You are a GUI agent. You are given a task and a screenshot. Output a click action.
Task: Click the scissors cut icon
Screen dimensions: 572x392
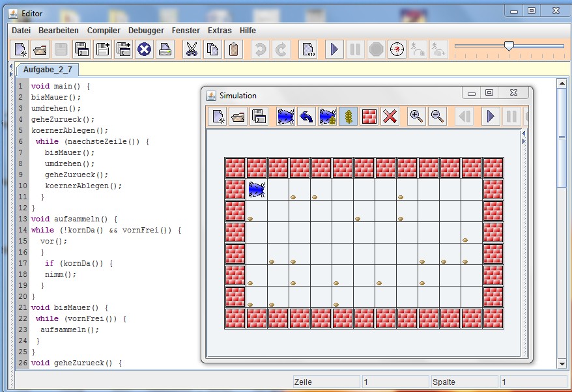pos(192,49)
